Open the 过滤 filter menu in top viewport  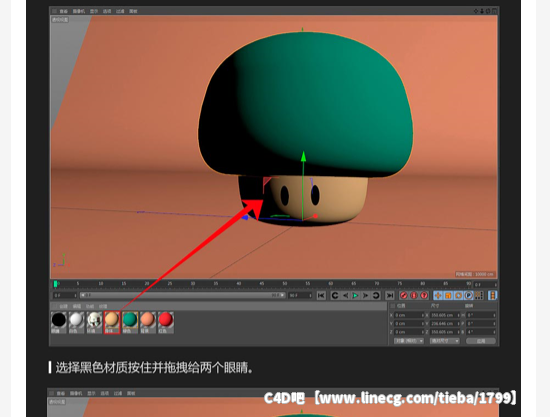pos(120,11)
